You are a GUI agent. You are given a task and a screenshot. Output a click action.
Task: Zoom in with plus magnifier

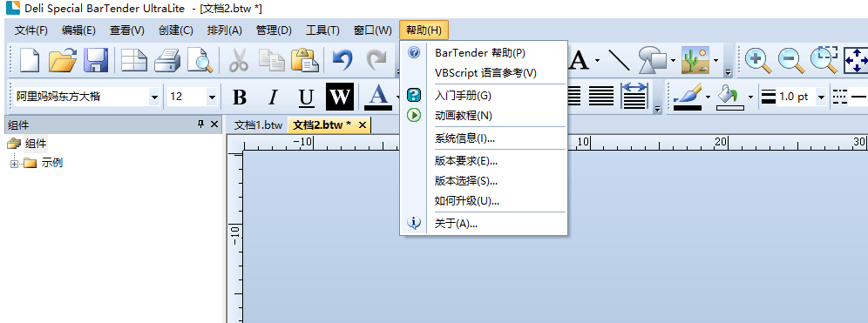click(758, 60)
